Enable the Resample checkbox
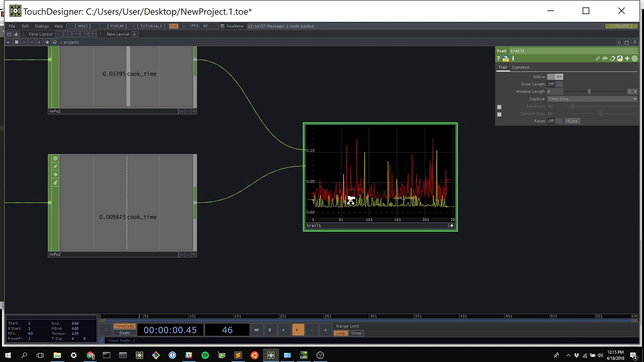 pyautogui.click(x=499, y=107)
